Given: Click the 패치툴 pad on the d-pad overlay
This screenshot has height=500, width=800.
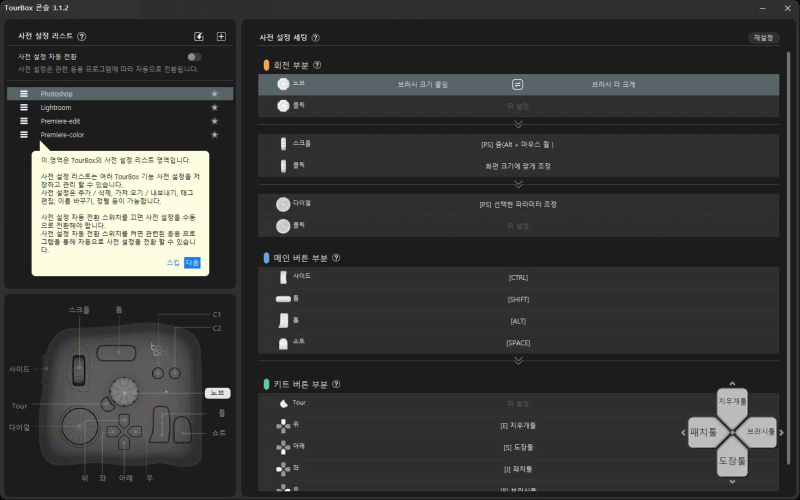Looking at the screenshot, I should point(706,433).
